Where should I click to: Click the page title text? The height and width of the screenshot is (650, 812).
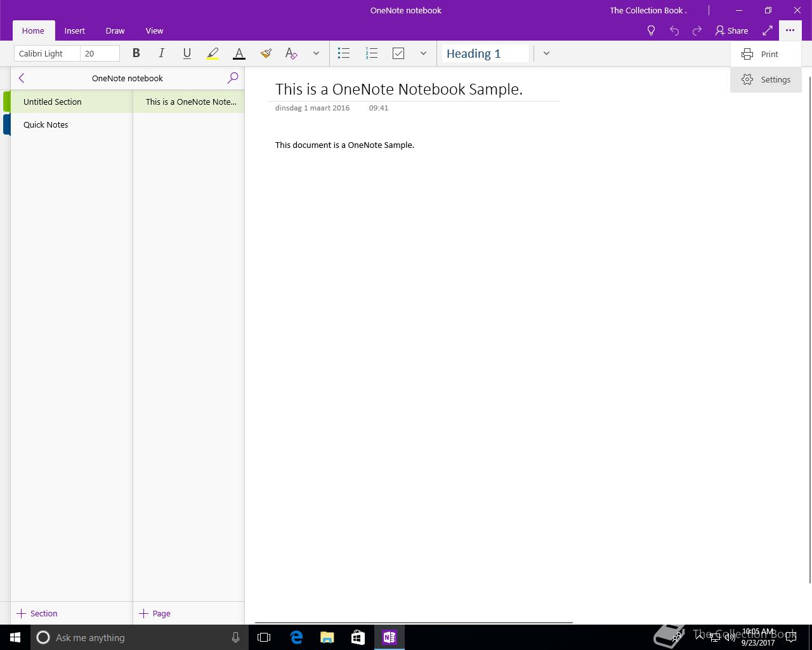click(x=399, y=90)
